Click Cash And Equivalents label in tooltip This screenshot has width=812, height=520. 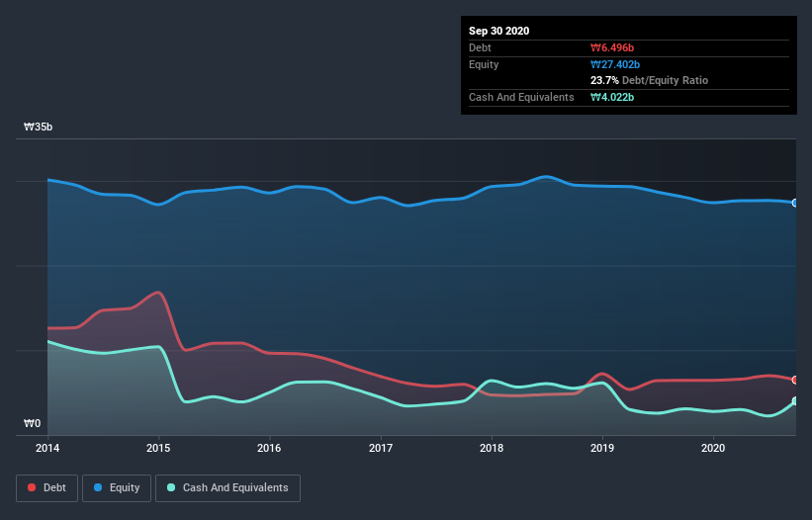click(x=521, y=97)
